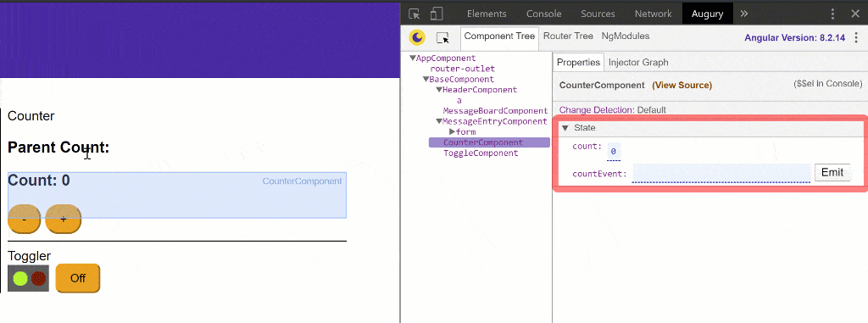Toggle Augury dark mode moon icon

[x=417, y=37]
